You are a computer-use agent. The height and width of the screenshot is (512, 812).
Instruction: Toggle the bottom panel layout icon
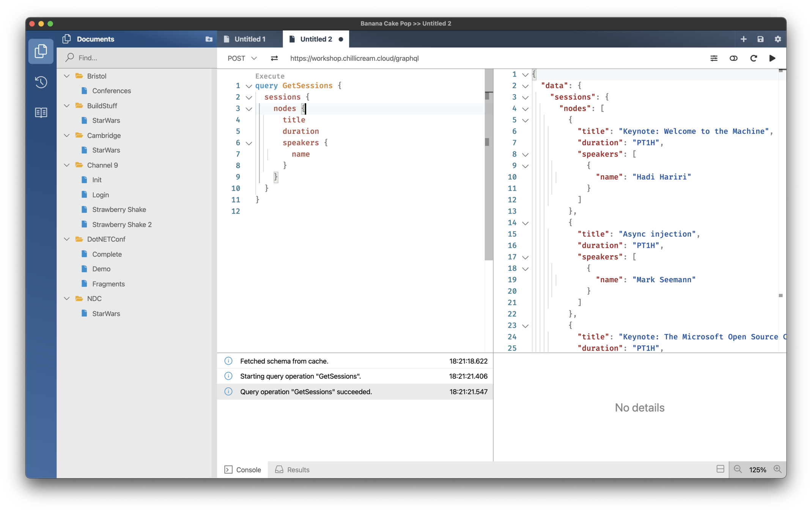point(720,469)
